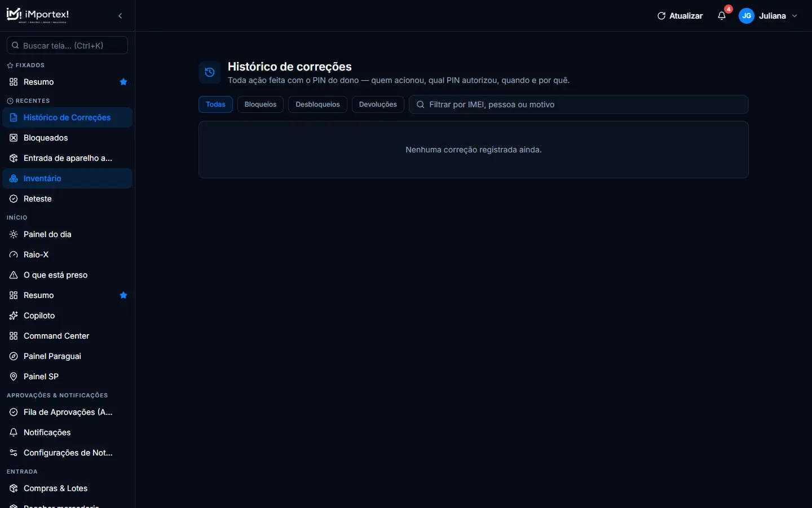The width and height of the screenshot is (812, 508).
Task: Click the JG user avatar
Action: (x=747, y=16)
